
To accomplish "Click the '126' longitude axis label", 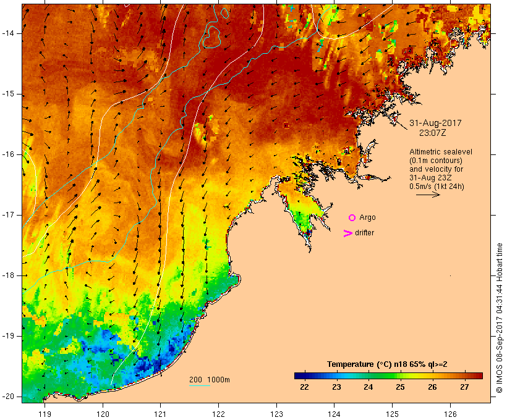I will tap(450, 414).
